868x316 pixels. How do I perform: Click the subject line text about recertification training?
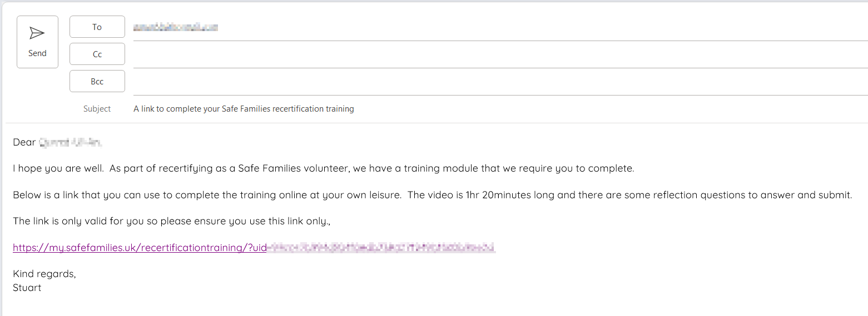244,109
